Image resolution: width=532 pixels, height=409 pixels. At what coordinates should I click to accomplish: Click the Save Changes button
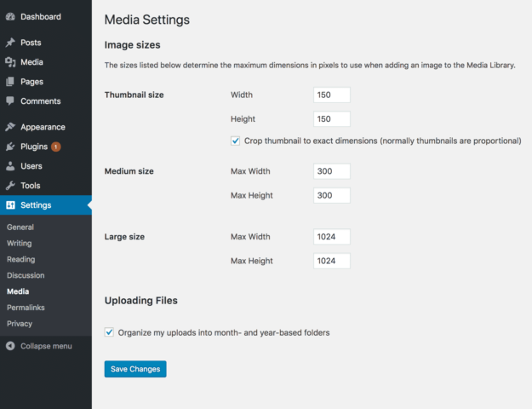135,369
